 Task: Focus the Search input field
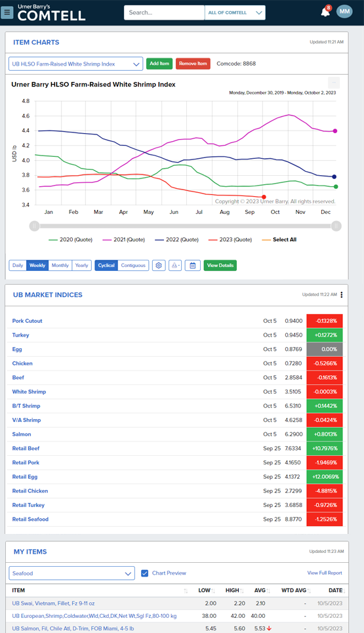(164, 12)
